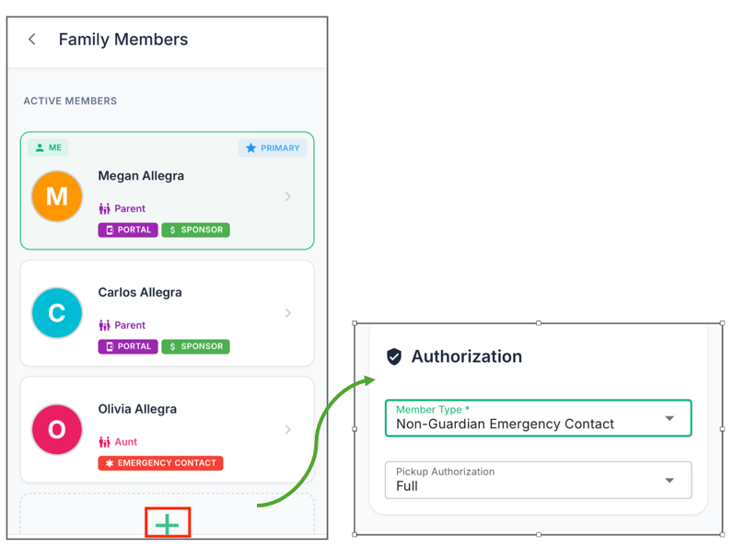This screenshot has height=560, width=745.
Task: Go back using the left arrow icon
Action: pos(32,39)
